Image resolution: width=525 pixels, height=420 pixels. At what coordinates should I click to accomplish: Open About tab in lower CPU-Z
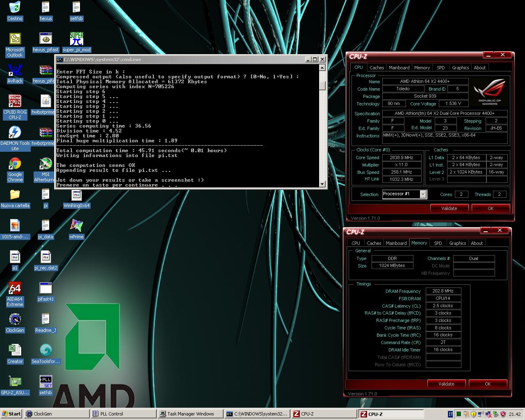tap(477, 243)
